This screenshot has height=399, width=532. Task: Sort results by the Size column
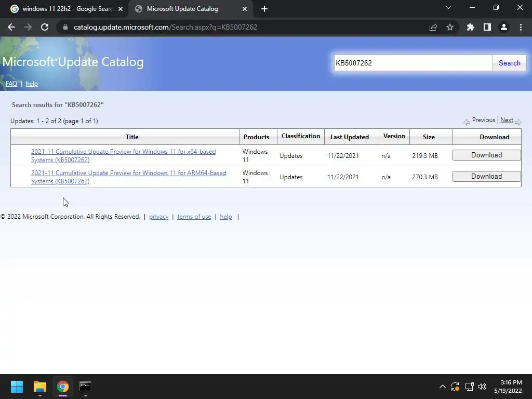[429, 137]
